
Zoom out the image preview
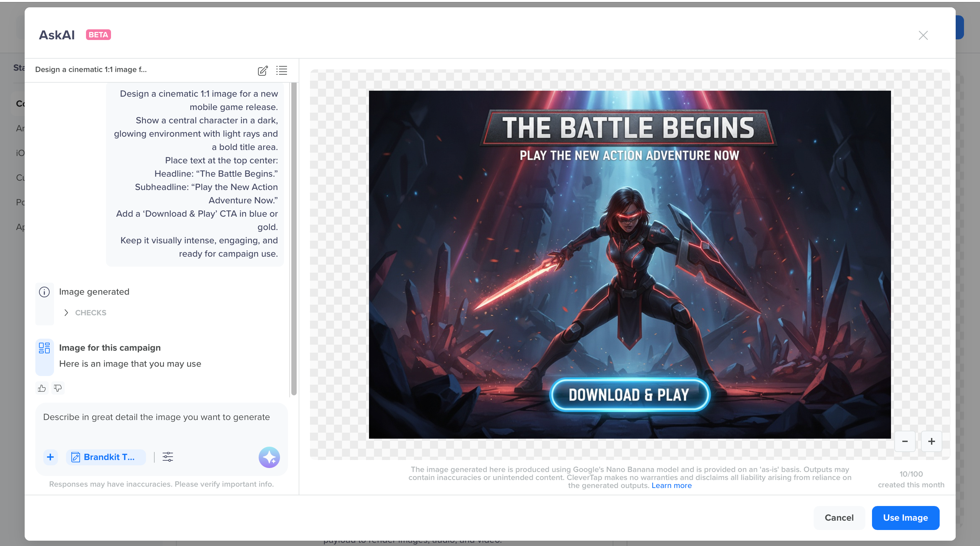905,441
